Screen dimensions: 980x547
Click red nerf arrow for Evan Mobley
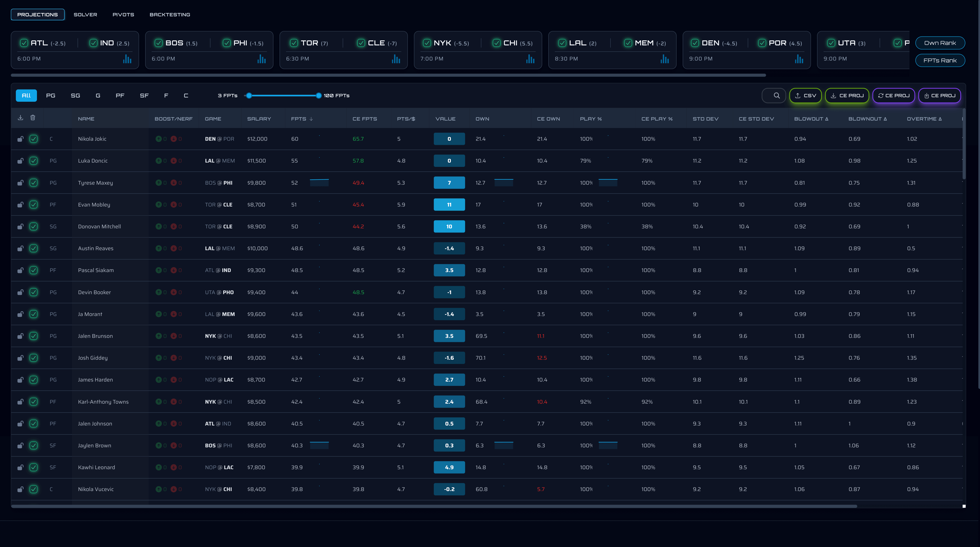click(x=173, y=205)
